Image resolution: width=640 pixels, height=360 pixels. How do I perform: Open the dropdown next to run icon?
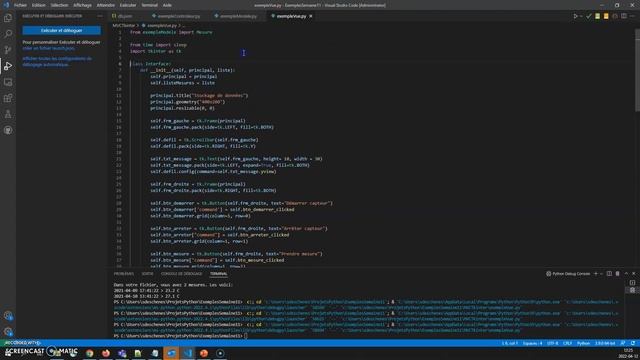(x=581, y=16)
